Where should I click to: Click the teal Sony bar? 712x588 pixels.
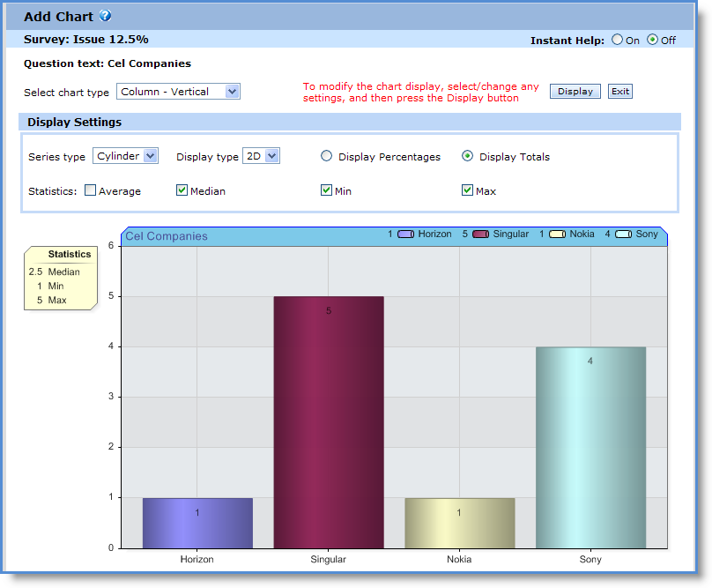pyautogui.click(x=590, y=448)
